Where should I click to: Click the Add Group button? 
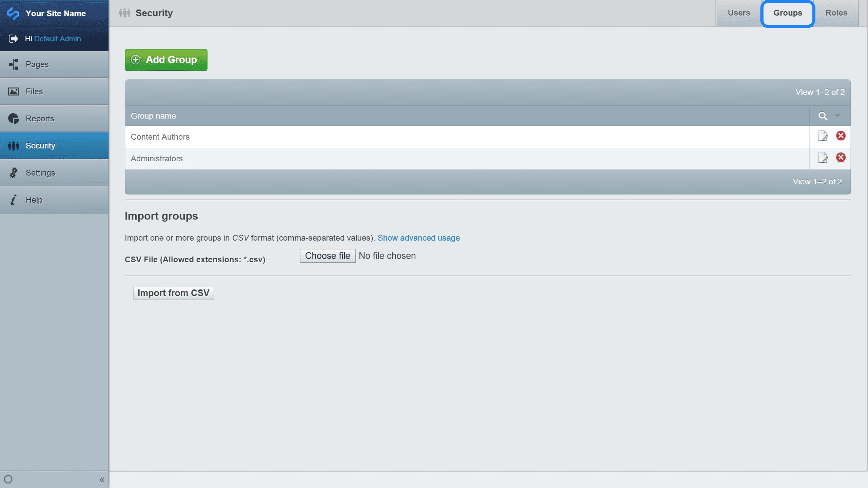pos(166,60)
